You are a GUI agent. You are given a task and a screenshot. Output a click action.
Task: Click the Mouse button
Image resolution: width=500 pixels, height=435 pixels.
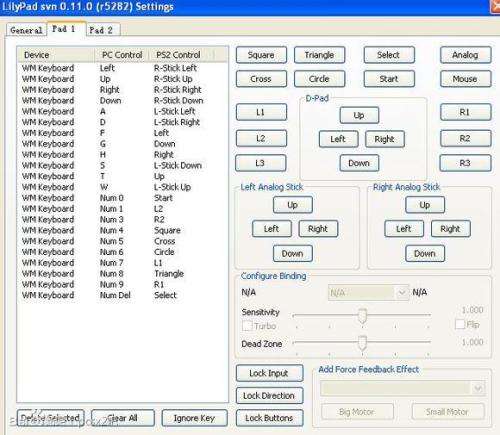point(465,79)
